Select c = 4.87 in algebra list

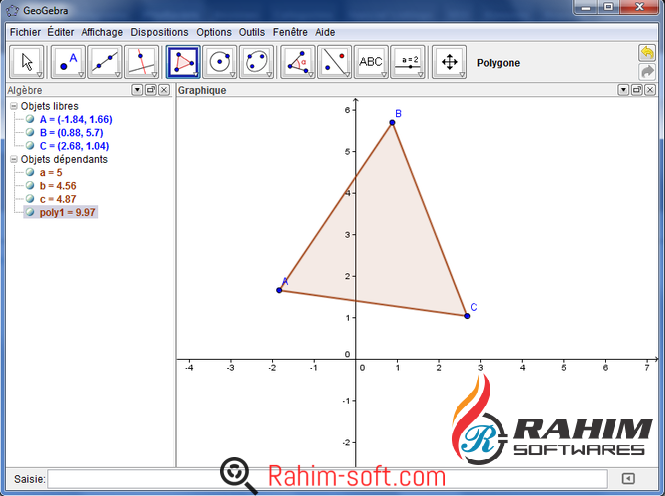58,199
